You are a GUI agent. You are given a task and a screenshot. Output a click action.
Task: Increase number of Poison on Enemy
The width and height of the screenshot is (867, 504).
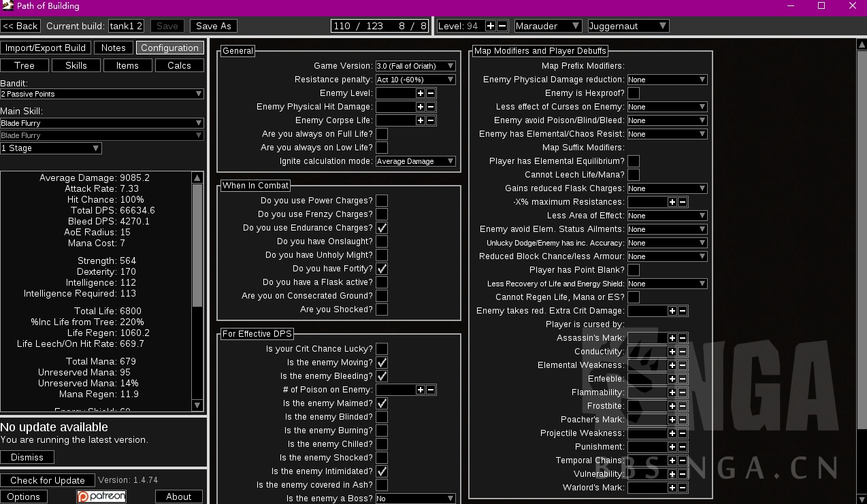pyautogui.click(x=420, y=390)
